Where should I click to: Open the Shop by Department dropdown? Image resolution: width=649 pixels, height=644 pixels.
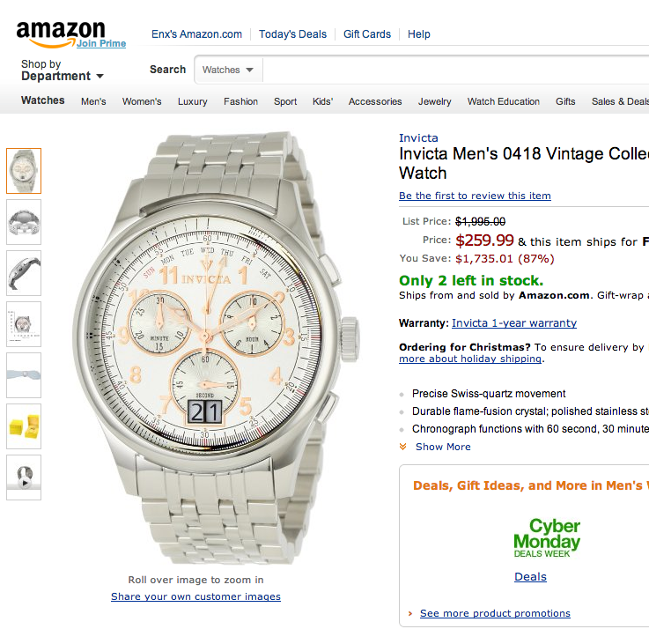click(63, 70)
